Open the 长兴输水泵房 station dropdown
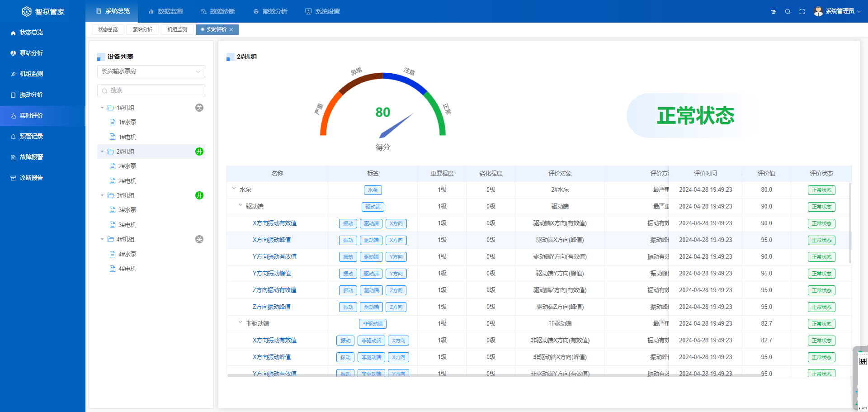868x412 pixels. [151, 71]
